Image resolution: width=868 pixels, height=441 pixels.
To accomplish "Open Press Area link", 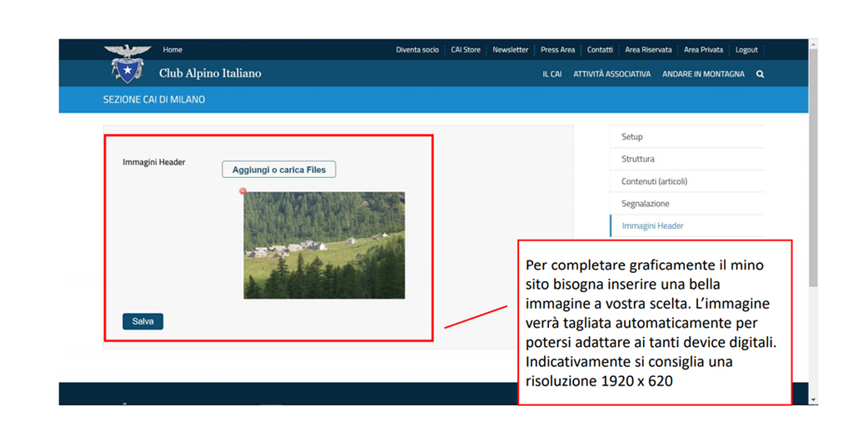I will [x=557, y=50].
